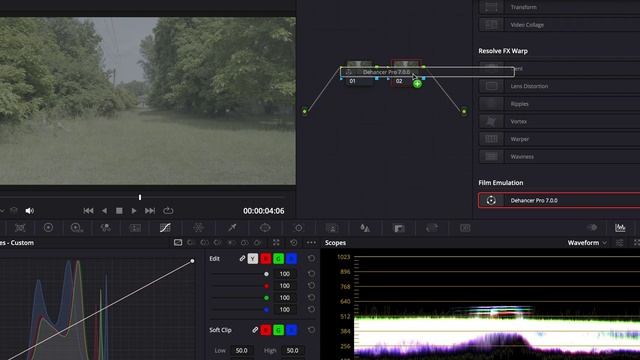Viewport: 640px width, 360px height.
Task: Stop playback
Action: [x=119, y=211]
